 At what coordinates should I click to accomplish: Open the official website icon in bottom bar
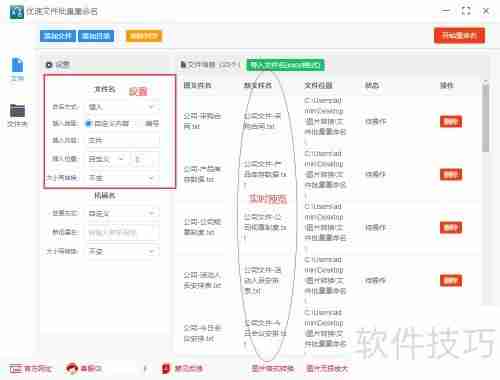(x=16, y=368)
